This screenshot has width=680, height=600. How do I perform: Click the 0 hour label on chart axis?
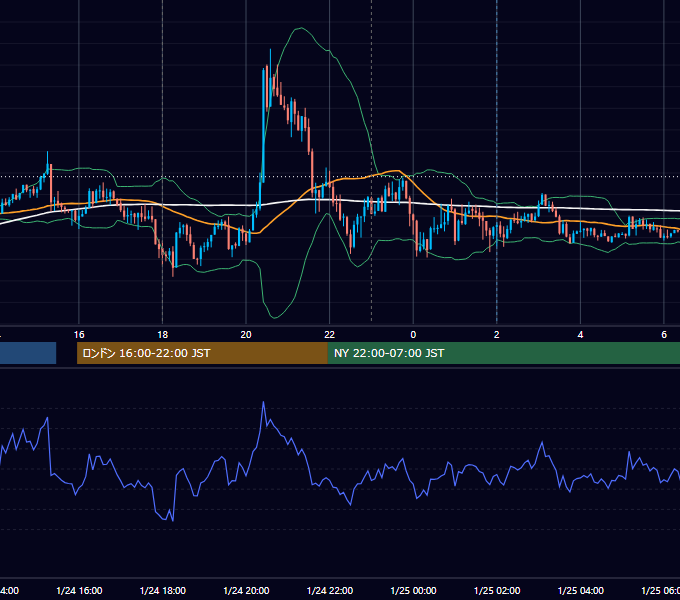[x=413, y=335]
